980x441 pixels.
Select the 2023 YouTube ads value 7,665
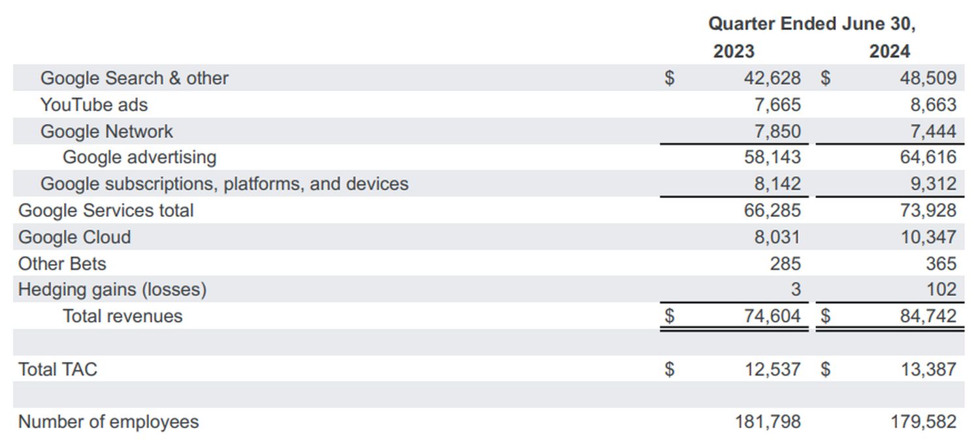[x=777, y=105]
